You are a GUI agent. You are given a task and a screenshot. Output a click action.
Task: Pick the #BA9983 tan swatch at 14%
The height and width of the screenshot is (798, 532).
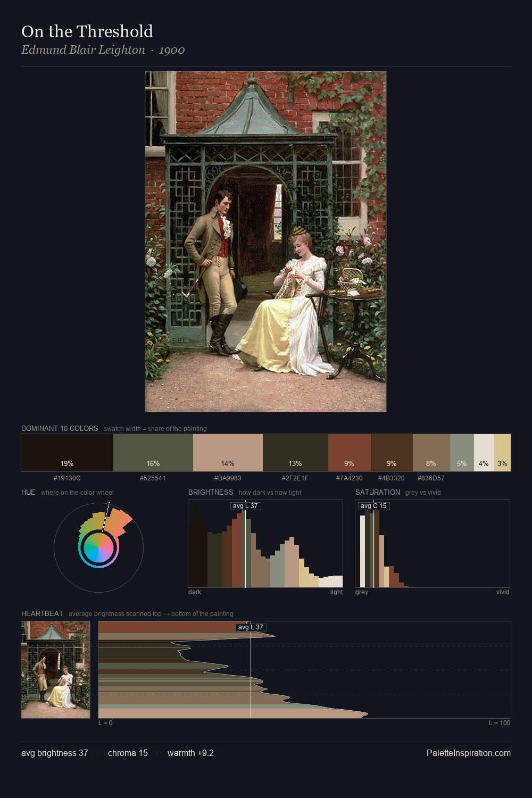pos(228,453)
